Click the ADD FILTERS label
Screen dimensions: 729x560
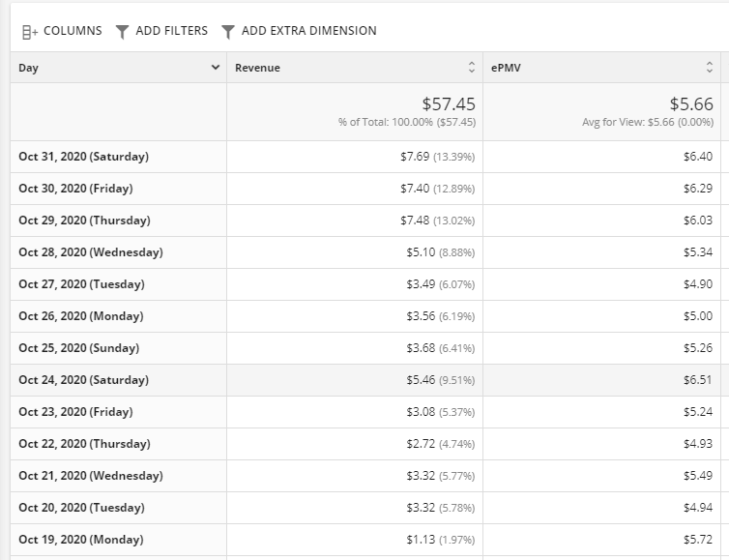point(171,31)
